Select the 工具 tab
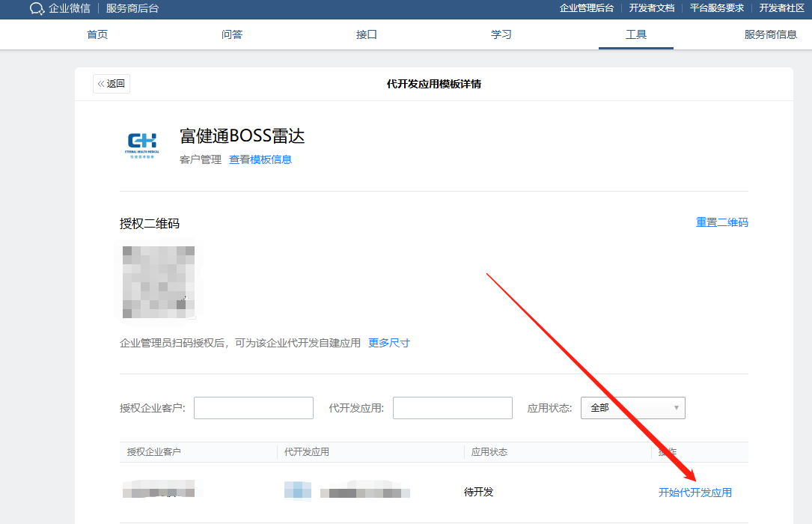This screenshot has width=812, height=524. point(636,34)
